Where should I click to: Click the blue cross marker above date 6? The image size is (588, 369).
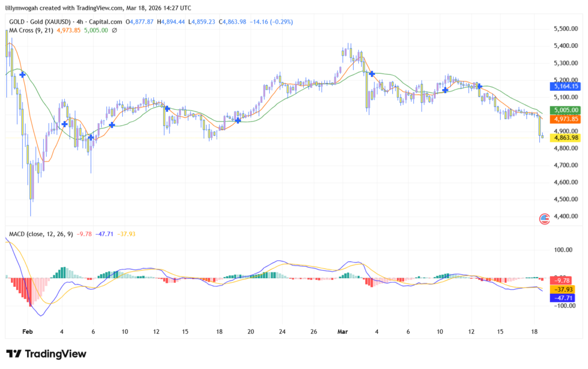(x=91, y=137)
